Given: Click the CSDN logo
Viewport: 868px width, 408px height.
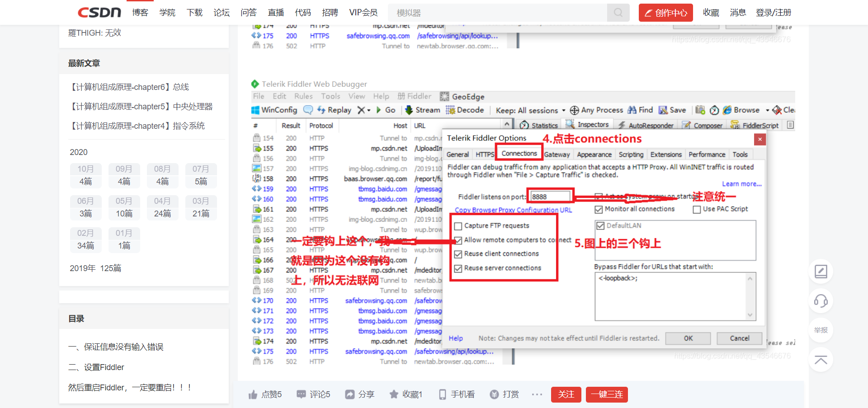Looking at the screenshot, I should coord(99,13).
